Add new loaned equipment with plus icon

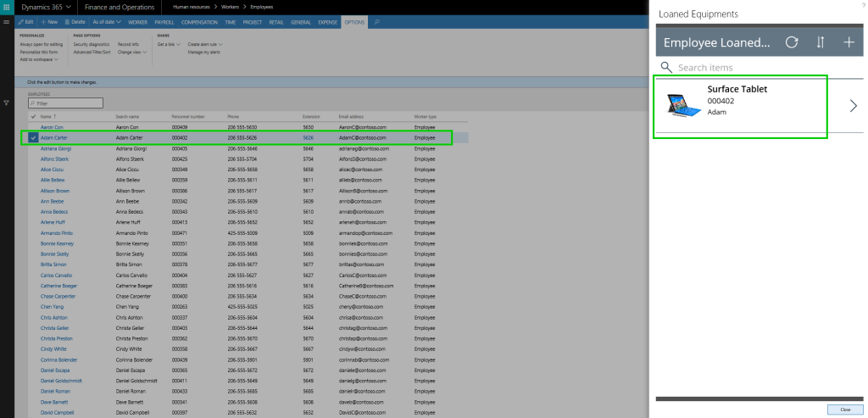[849, 42]
